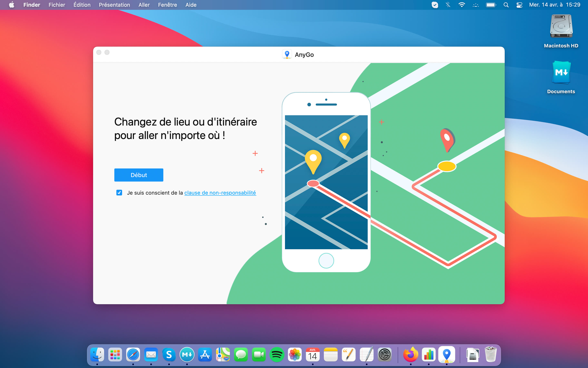Click the Bluetooth status icon
Screen dimensions: 588x368
point(448,5)
